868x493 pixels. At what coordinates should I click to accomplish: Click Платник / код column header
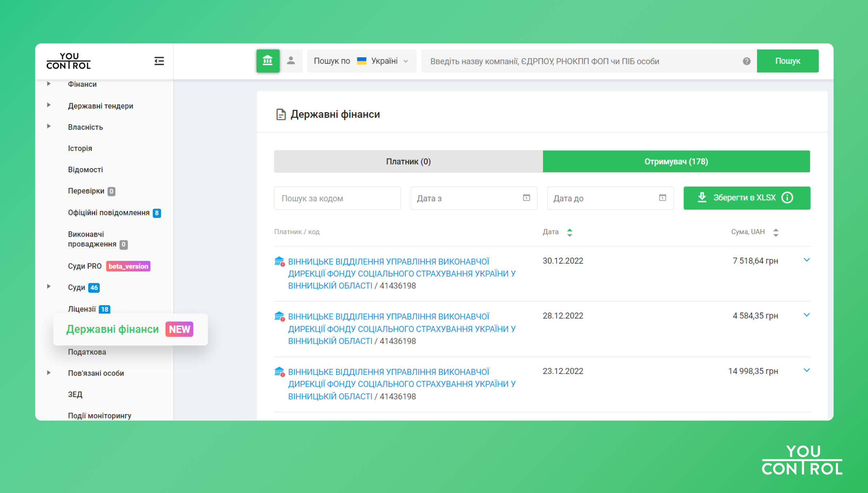pos(297,232)
